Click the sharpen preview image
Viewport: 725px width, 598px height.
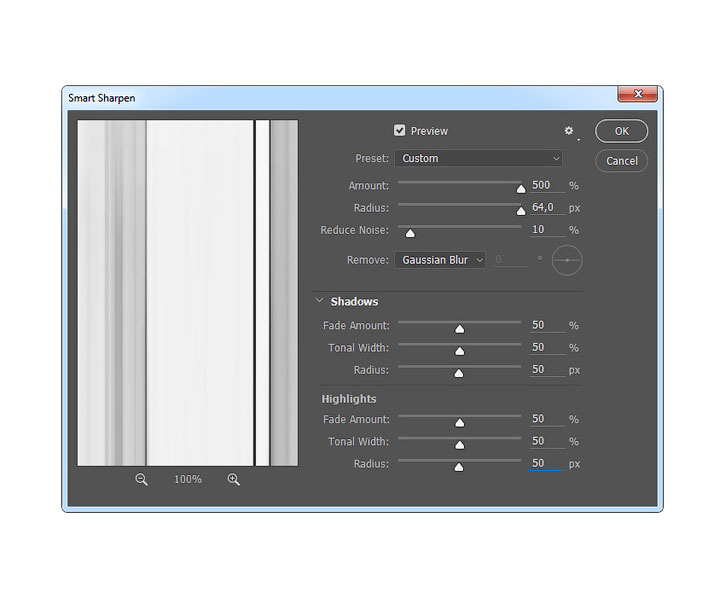(188, 293)
